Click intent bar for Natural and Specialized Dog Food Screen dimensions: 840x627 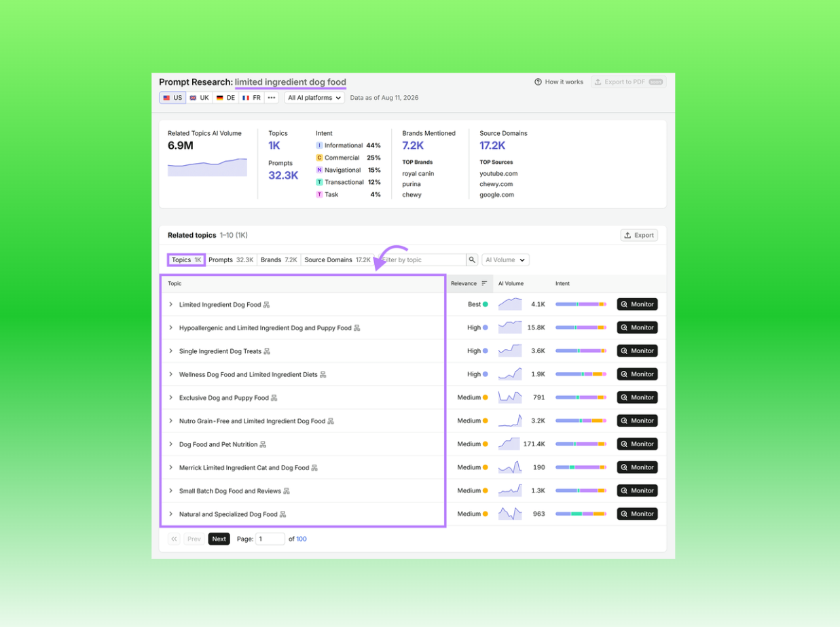pos(581,514)
